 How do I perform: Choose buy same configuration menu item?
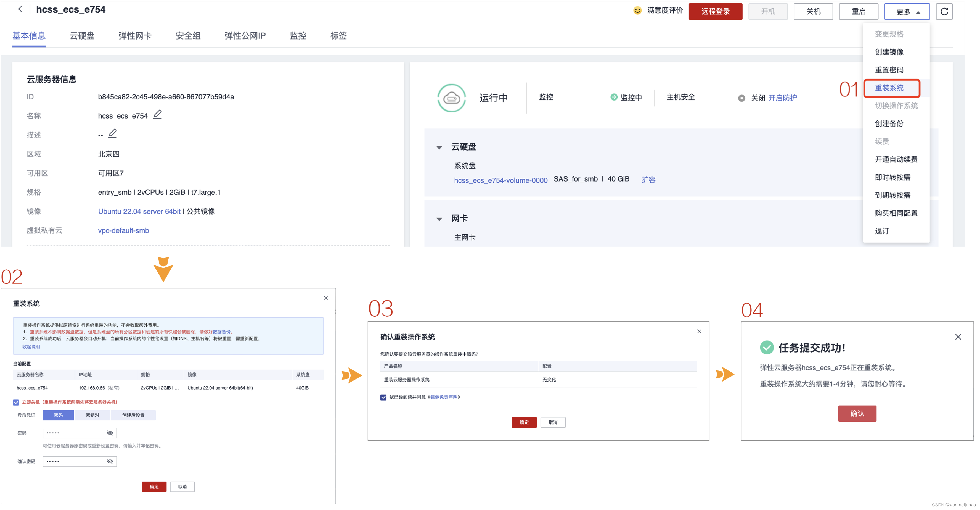(x=896, y=213)
